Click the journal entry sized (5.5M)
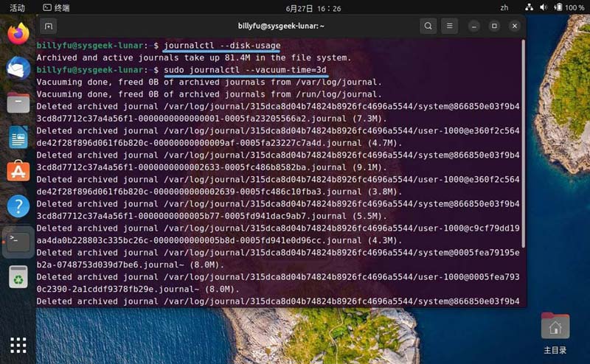The image size is (590, 364). (x=278, y=210)
